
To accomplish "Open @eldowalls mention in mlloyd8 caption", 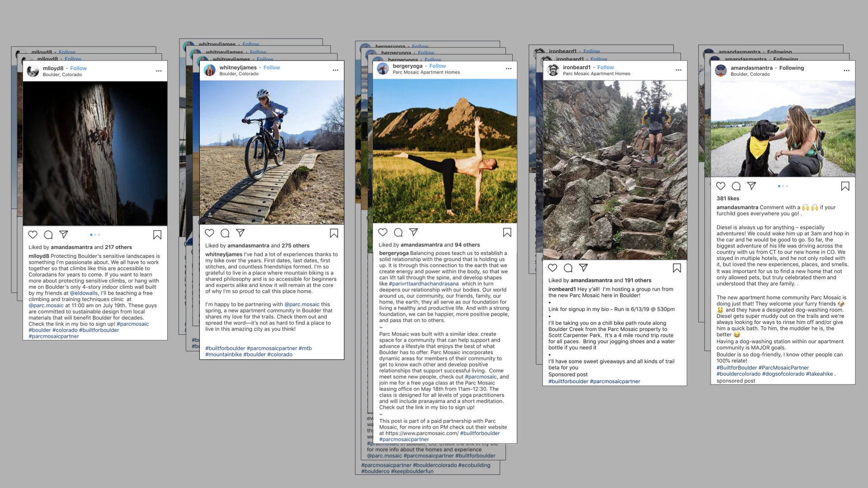I will [84, 293].
